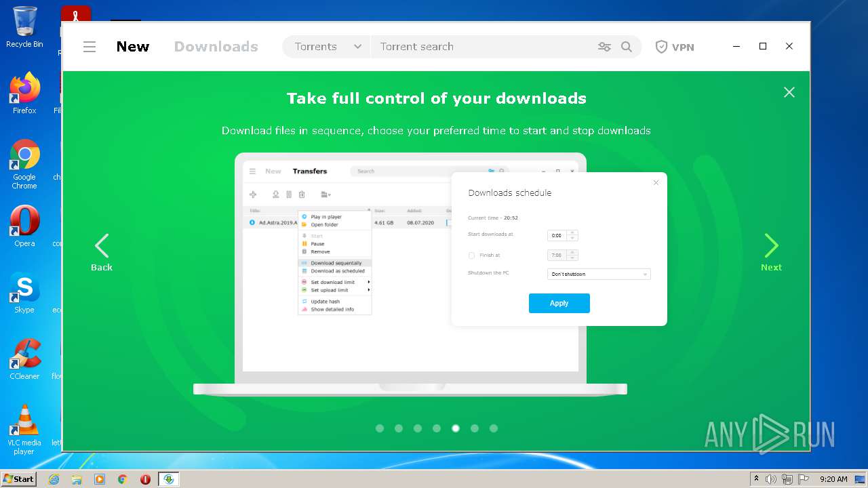Advance to the Next onboarding slide

click(771, 252)
